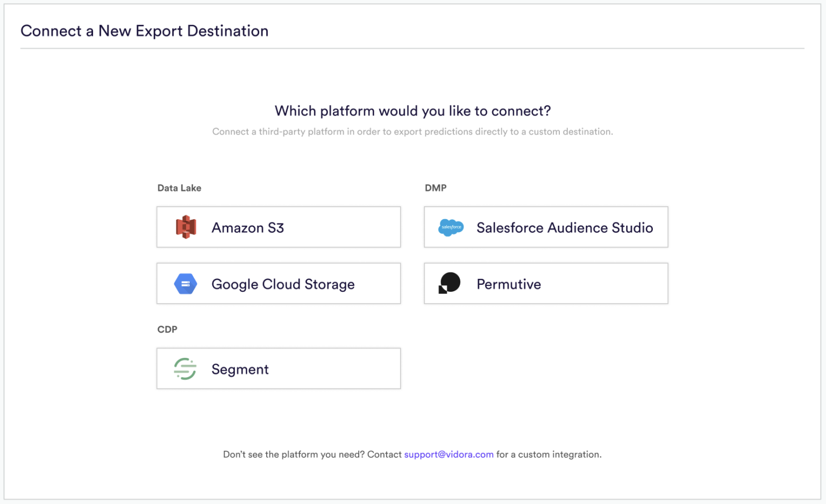Click the third-party platform description text
Viewport: 826px width, 504px height.
pos(412,131)
